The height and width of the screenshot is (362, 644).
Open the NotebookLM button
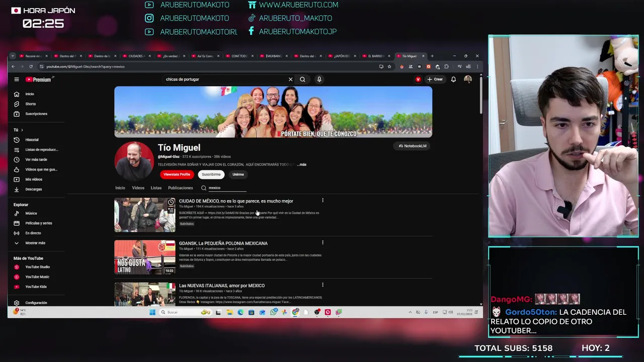(x=413, y=146)
